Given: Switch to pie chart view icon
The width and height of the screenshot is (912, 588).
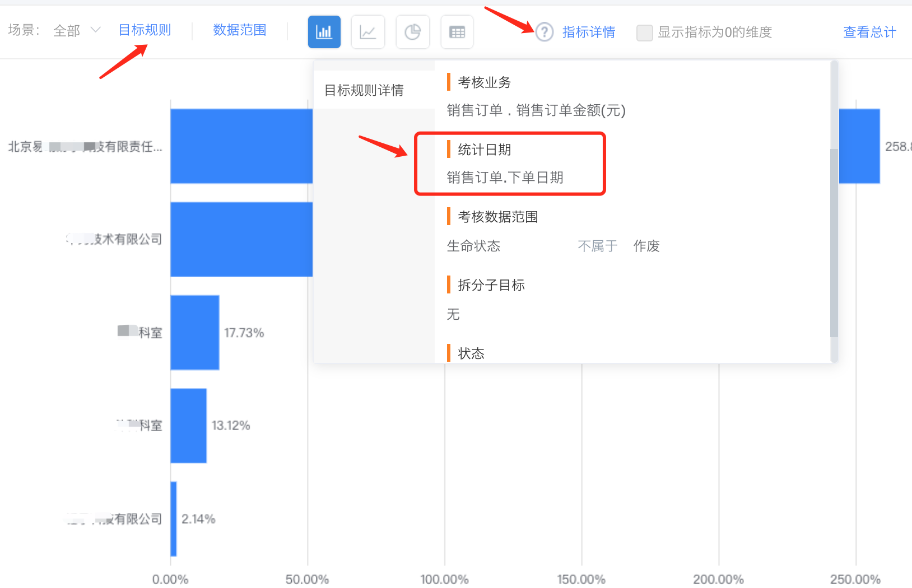Looking at the screenshot, I should coord(412,32).
